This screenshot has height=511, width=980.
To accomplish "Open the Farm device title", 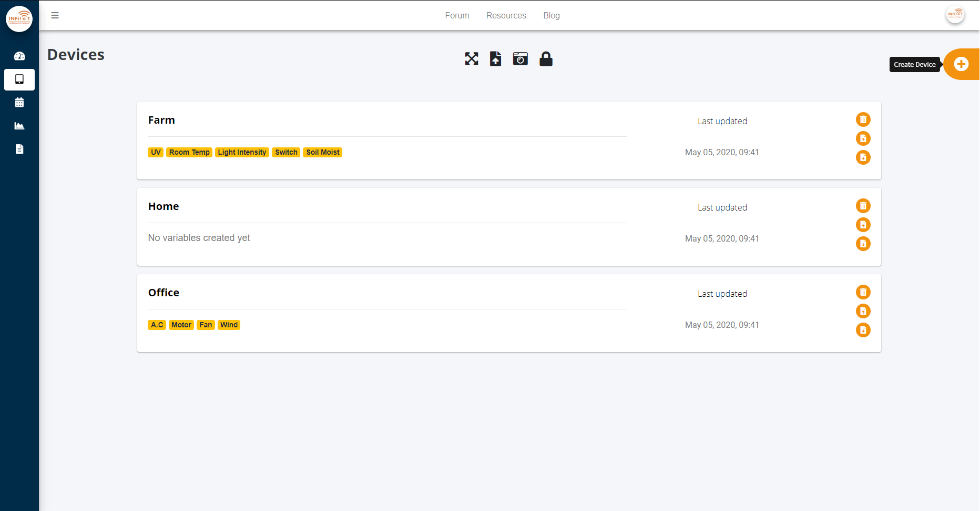I will click(161, 120).
